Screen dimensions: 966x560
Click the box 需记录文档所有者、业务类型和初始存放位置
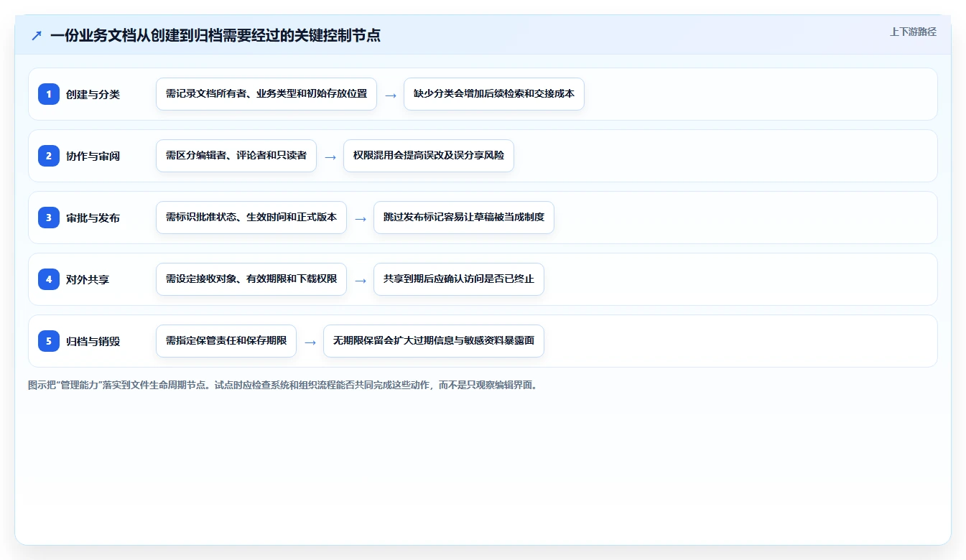click(x=266, y=94)
